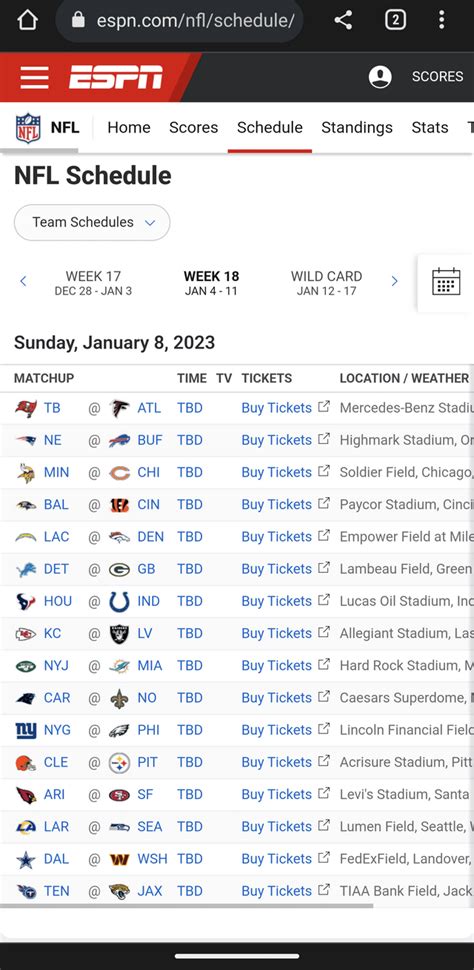Select the Dallas Cowboys star logo
The width and height of the screenshot is (474, 970).
pos(26,859)
